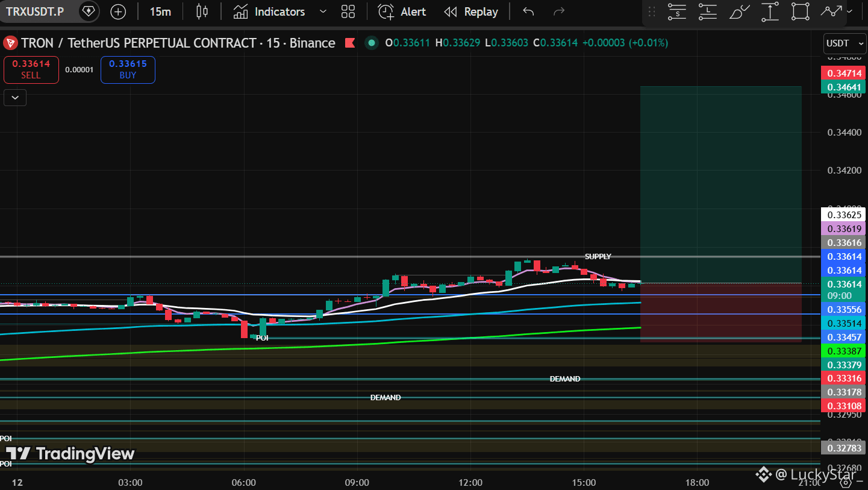This screenshot has width=868, height=490.
Task: Open symbol search for TRXUSDT.P
Action: coord(35,11)
